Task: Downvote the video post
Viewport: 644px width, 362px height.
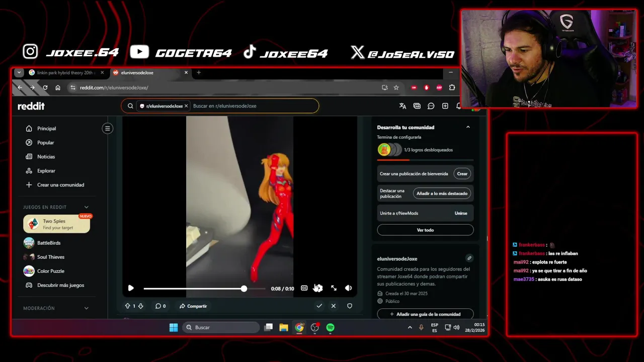Action: click(x=140, y=306)
